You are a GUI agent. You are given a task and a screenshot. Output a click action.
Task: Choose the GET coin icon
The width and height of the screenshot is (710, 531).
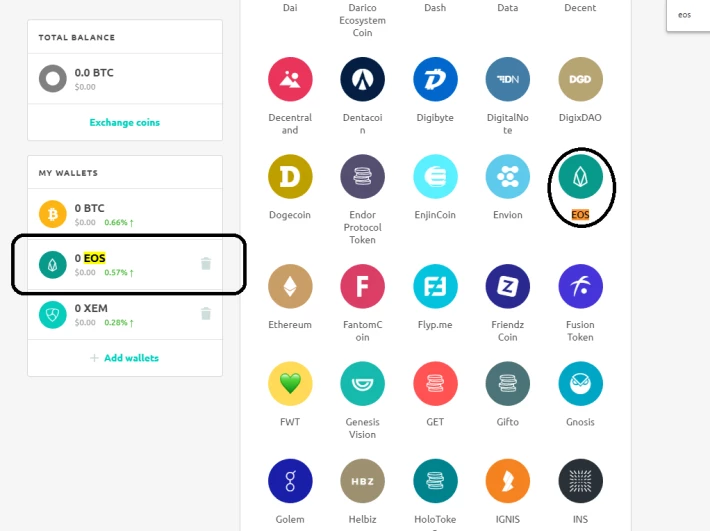pos(435,383)
